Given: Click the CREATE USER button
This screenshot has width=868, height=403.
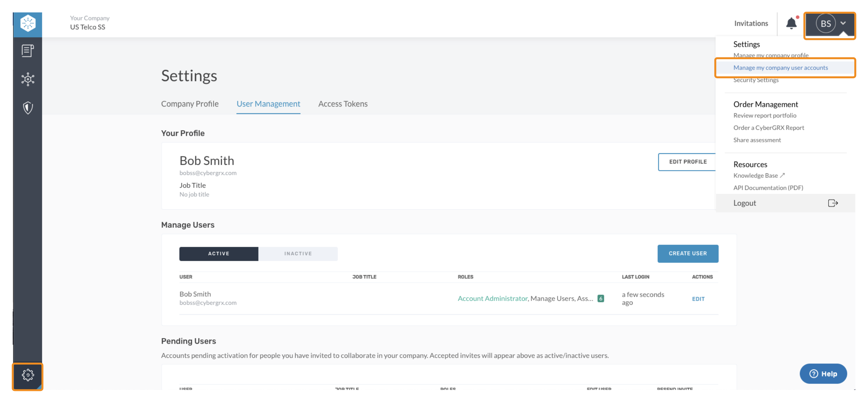Looking at the screenshot, I should coord(688,254).
